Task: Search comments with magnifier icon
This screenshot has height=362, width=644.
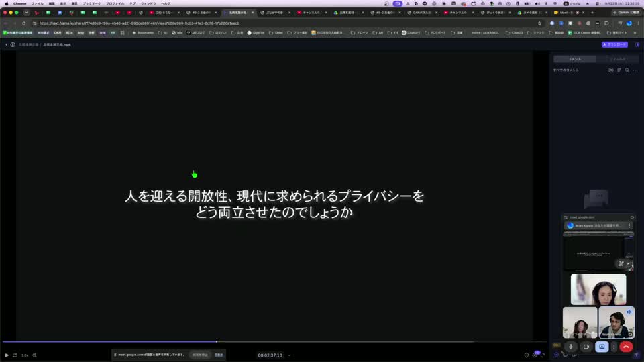Action: (627, 70)
